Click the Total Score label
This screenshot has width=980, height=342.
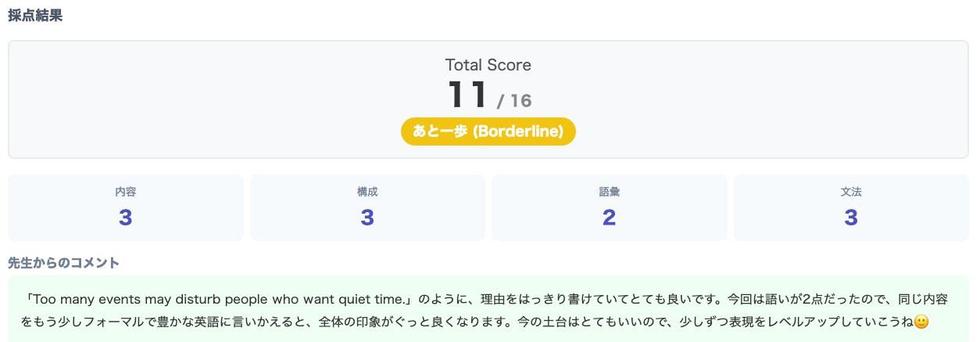tap(488, 65)
